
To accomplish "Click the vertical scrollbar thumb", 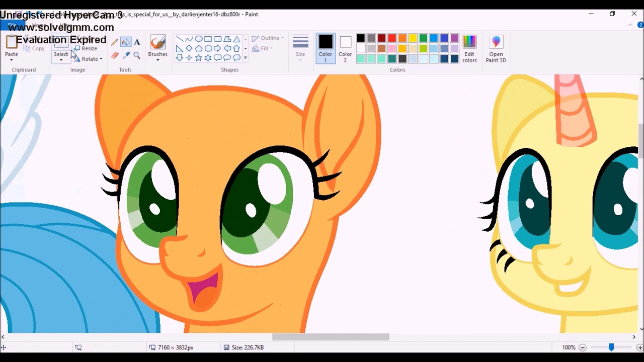I will point(641,141).
